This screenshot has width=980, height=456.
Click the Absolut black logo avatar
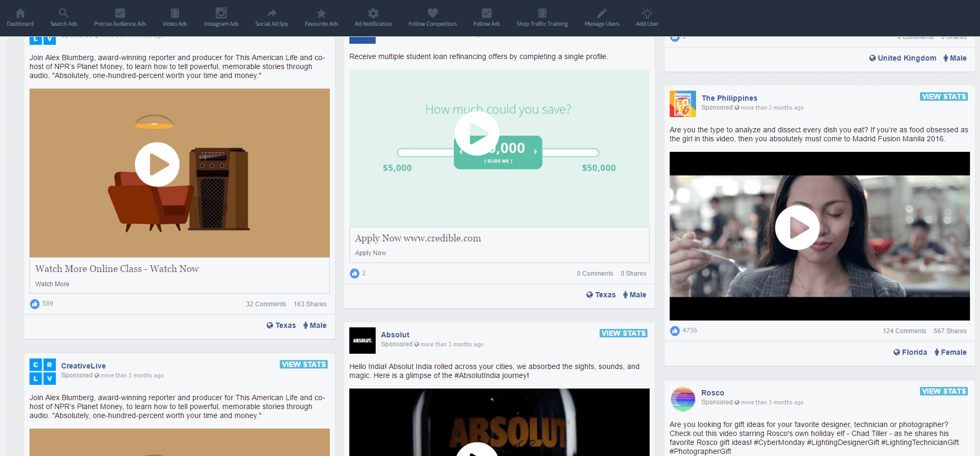click(x=362, y=341)
